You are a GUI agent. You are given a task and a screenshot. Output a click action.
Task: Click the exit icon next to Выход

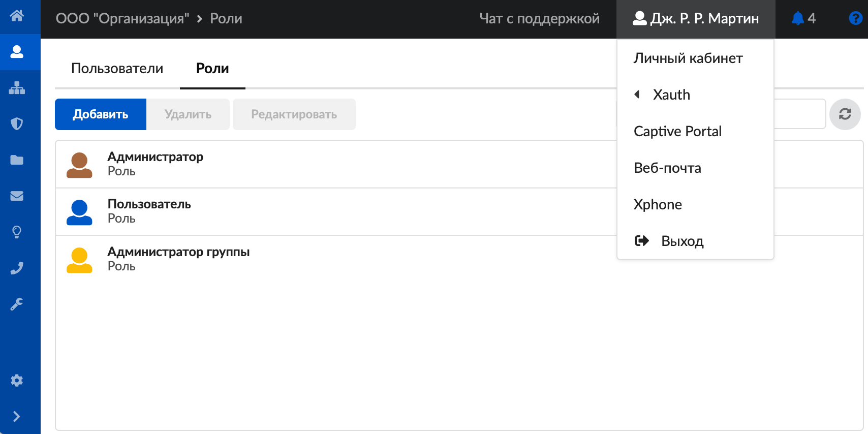pos(642,241)
